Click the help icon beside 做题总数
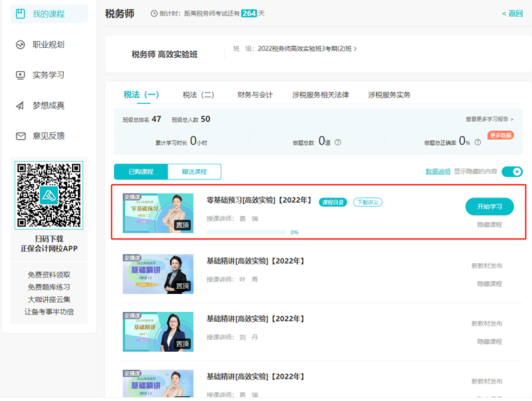The image size is (532, 401). (338, 142)
